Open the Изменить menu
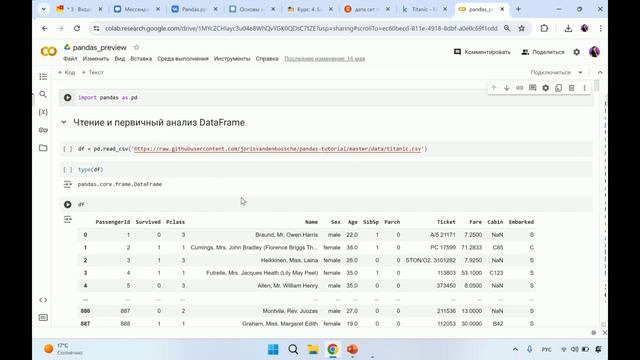Image resolution: width=640 pixels, height=360 pixels. (x=96, y=59)
